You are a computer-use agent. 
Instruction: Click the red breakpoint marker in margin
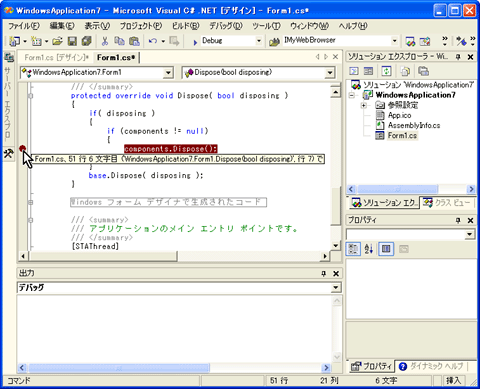click(x=22, y=148)
